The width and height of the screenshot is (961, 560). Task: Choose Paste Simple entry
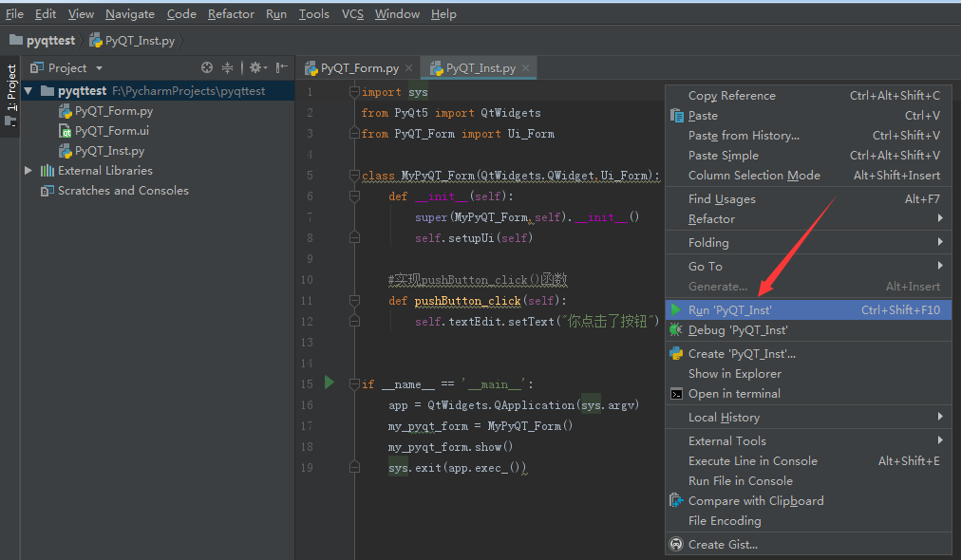[x=808, y=156]
